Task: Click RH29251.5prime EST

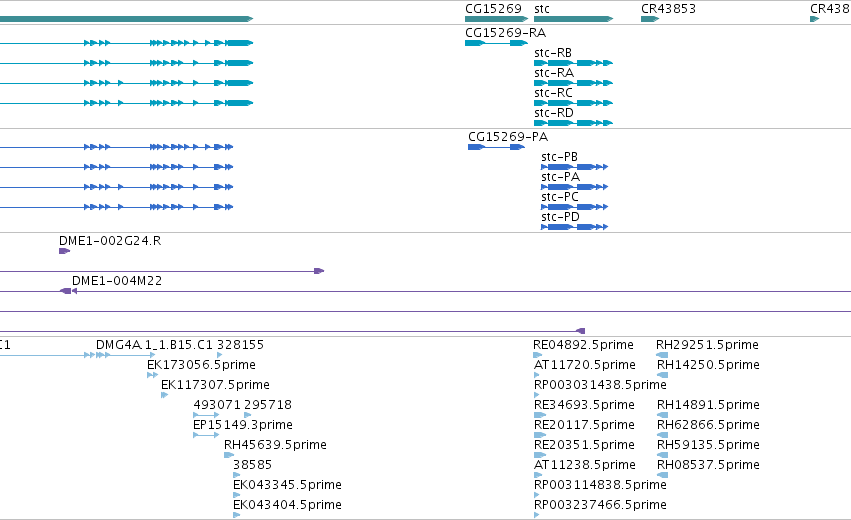Action: (662, 355)
